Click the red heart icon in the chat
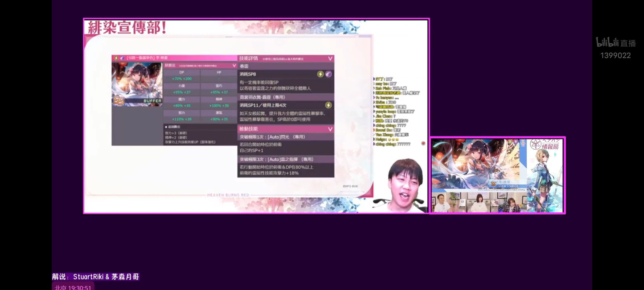This screenshot has height=290, width=644. pos(423,143)
